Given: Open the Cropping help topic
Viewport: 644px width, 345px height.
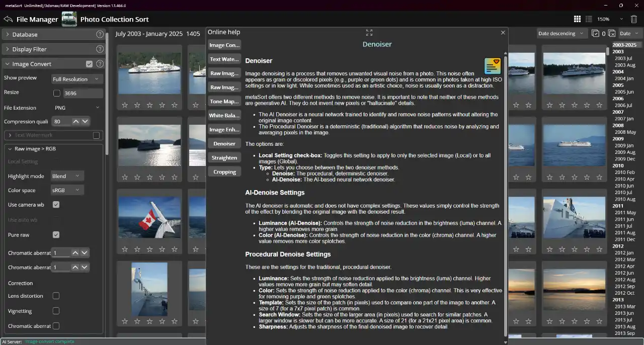Looking at the screenshot, I should [x=224, y=171].
